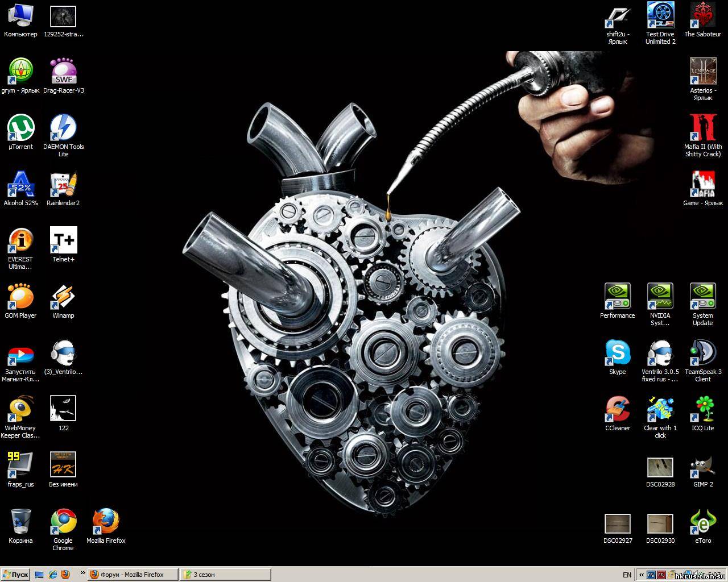Launch DAEMON Tools Lite icon
Image resolution: width=728 pixels, height=582 pixels.
(63, 128)
